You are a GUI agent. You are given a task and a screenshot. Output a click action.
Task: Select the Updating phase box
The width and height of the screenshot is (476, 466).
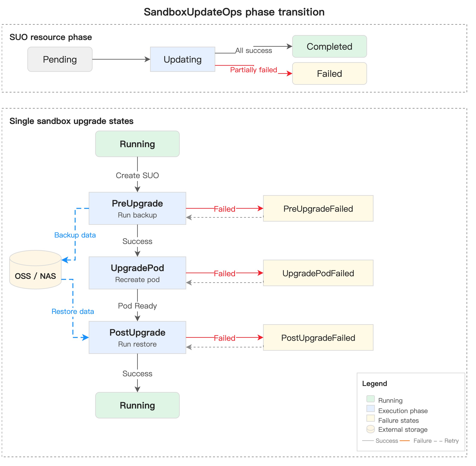tap(183, 59)
